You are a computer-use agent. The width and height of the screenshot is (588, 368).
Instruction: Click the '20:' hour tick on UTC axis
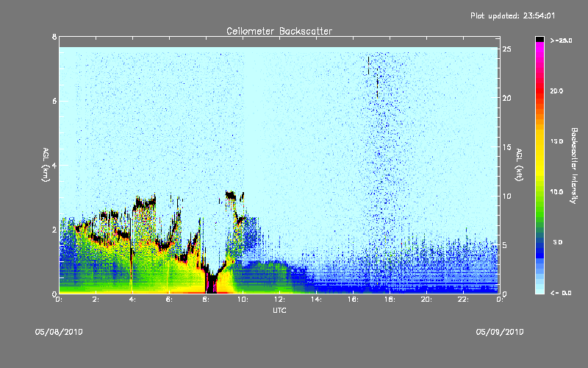point(426,300)
